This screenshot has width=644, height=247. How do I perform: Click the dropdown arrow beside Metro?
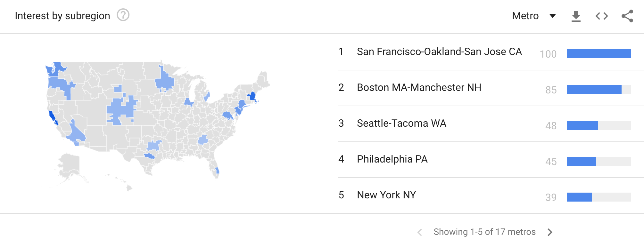click(552, 16)
